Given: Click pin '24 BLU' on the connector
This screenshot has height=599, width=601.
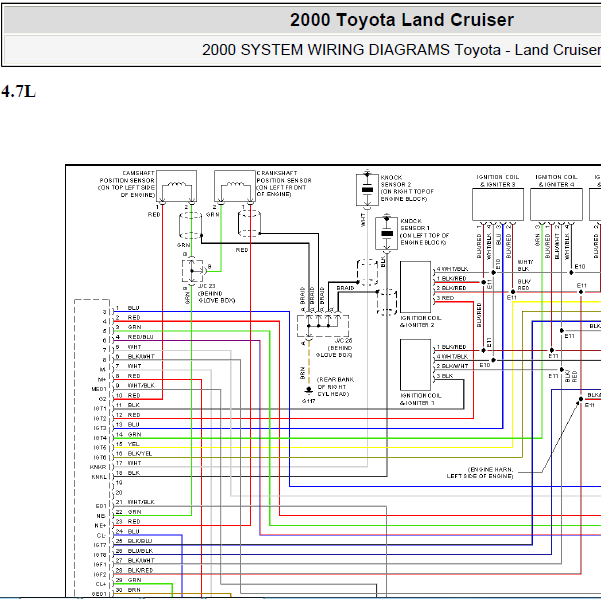Looking at the screenshot, I should (x=128, y=531).
